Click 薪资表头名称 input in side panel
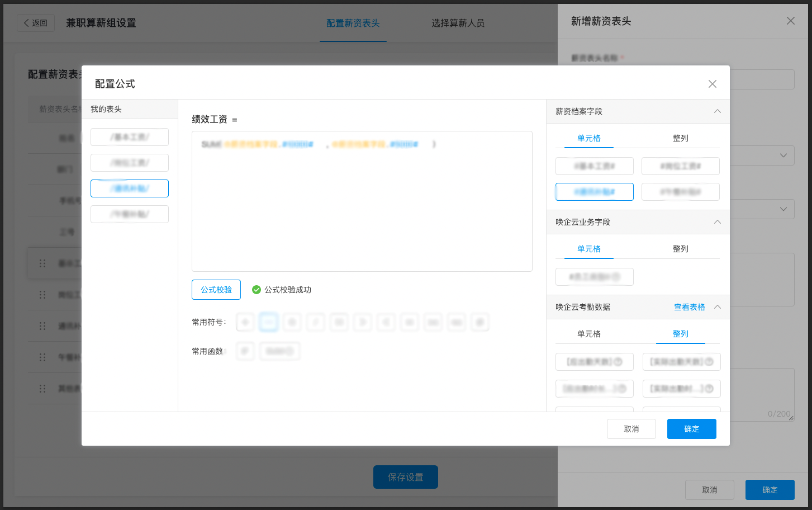The height and width of the screenshot is (510, 812). point(762,79)
